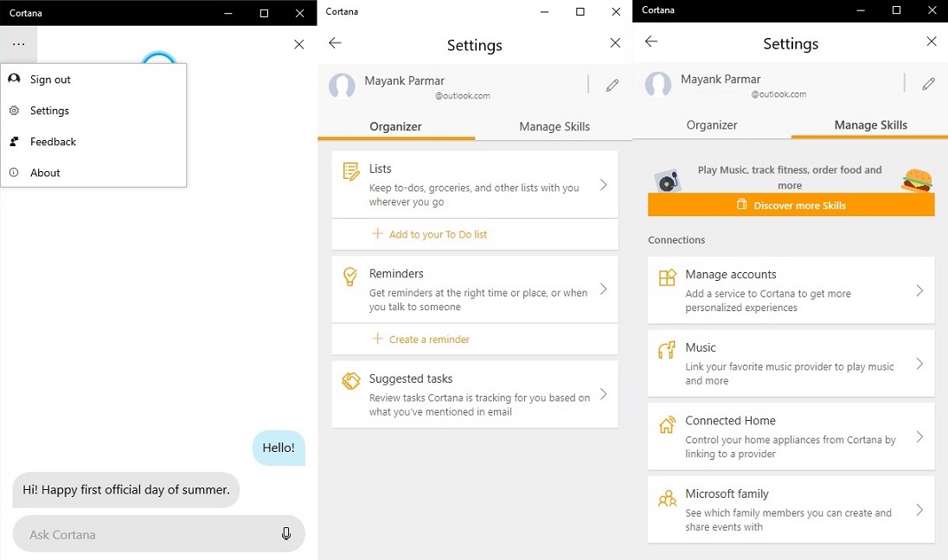Close Settings in the middle window

point(615,43)
